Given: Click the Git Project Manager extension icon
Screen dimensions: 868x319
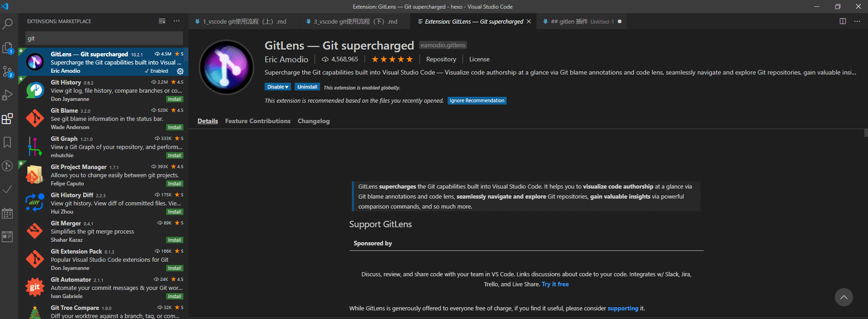Looking at the screenshot, I should [35, 175].
